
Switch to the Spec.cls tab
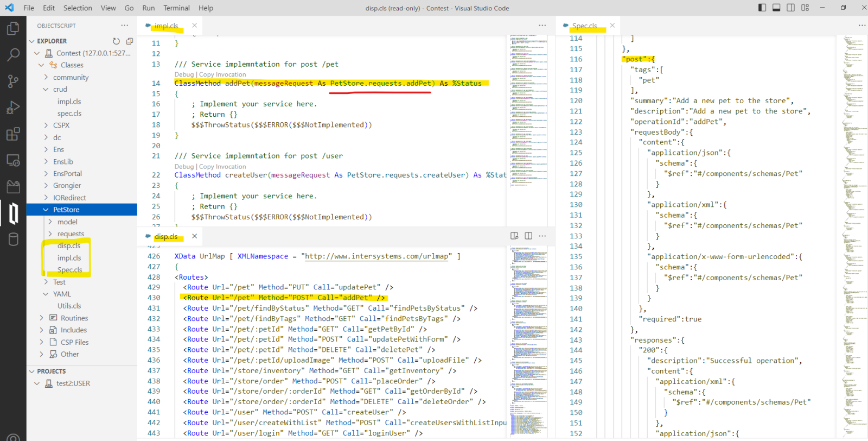tap(584, 26)
